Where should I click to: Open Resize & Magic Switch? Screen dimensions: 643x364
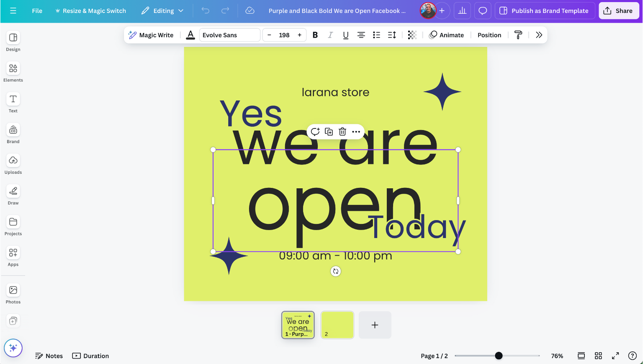point(90,10)
